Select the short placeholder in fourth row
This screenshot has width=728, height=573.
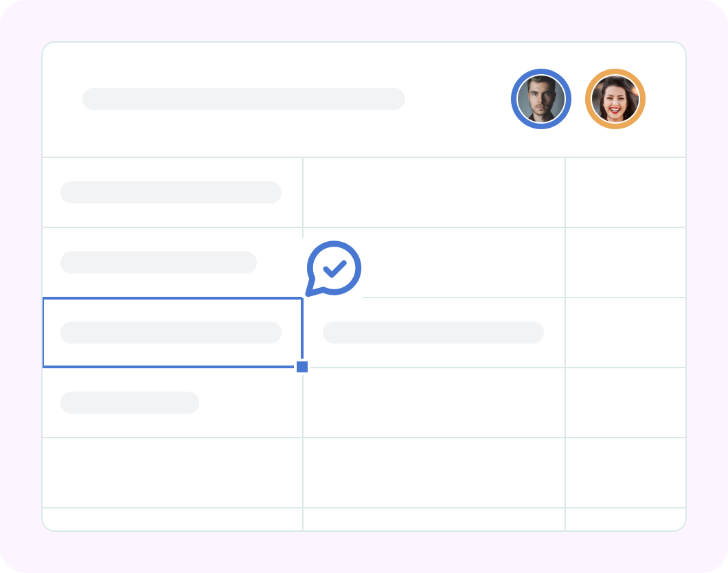click(x=130, y=403)
